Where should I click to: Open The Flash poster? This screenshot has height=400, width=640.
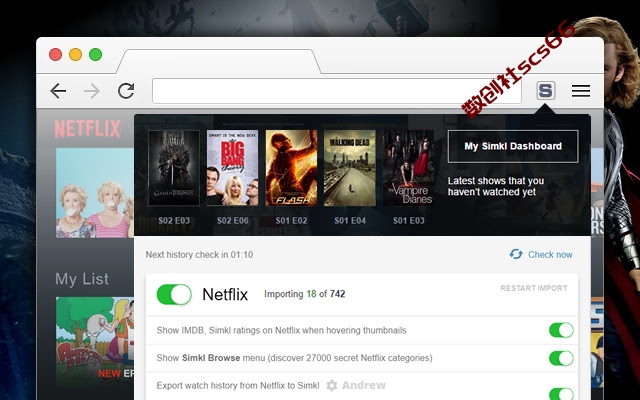291,168
